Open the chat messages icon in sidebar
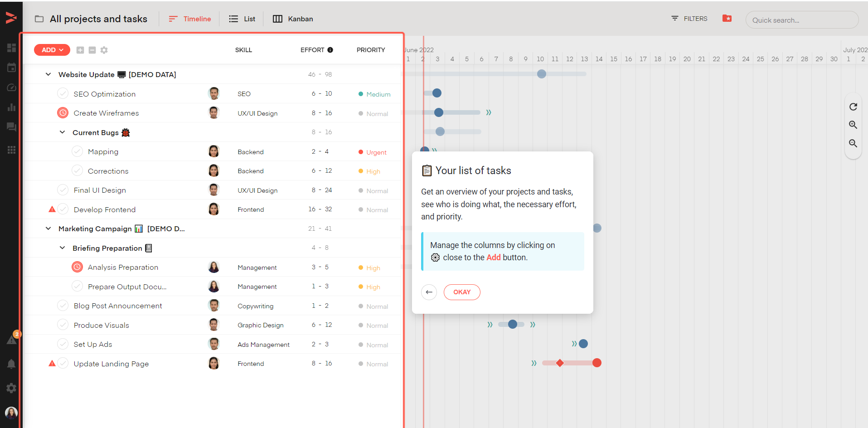 tap(11, 127)
